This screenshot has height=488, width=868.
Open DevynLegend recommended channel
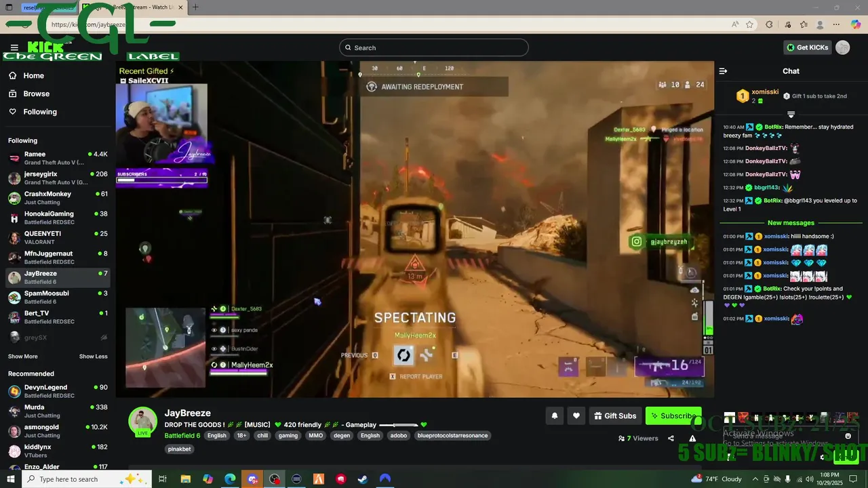pyautogui.click(x=58, y=391)
